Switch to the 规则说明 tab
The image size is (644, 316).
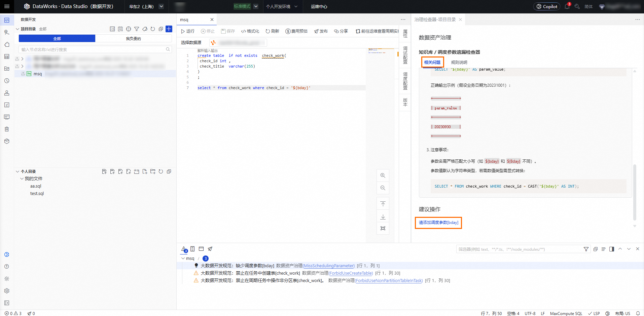tap(459, 62)
